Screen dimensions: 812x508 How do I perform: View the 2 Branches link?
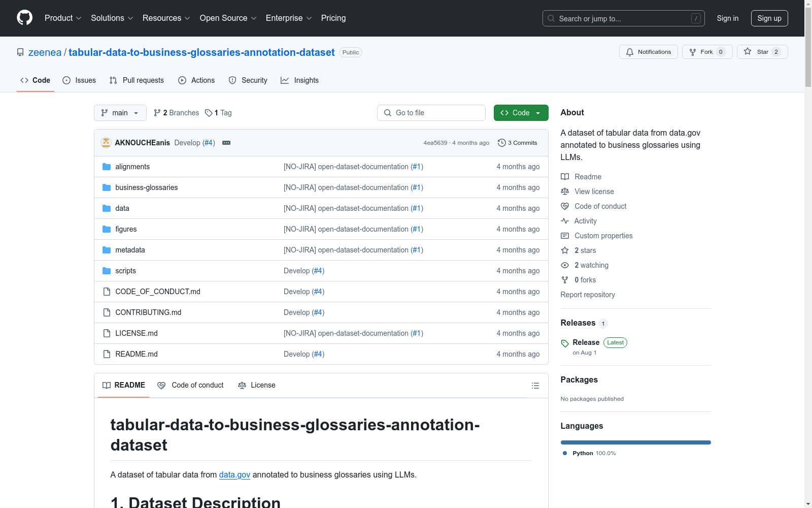coord(177,113)
